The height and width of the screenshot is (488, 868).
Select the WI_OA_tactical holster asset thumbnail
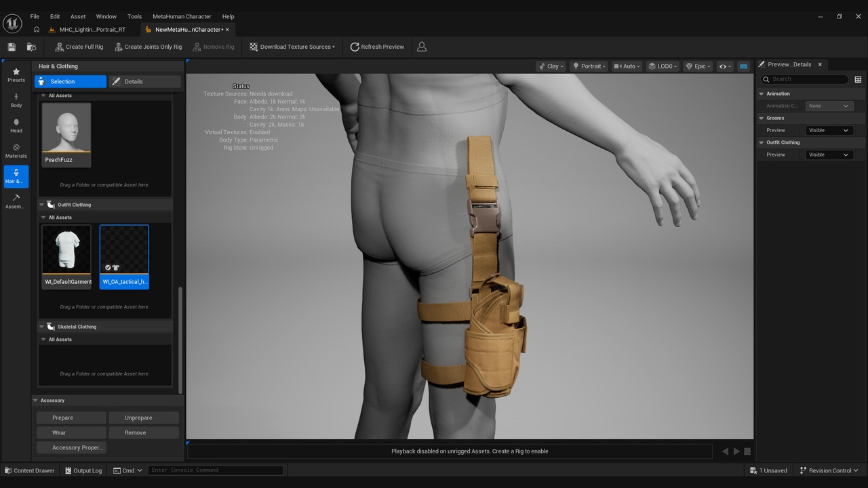pos(124,256)
